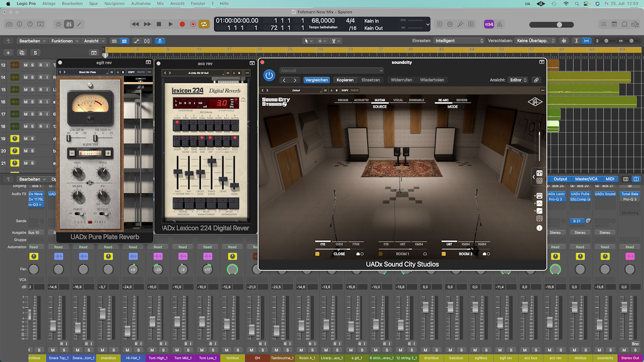Viewport: 644px width, 362px height.
Task: Click the Fast Forward transport button
Action: (147, 24)
